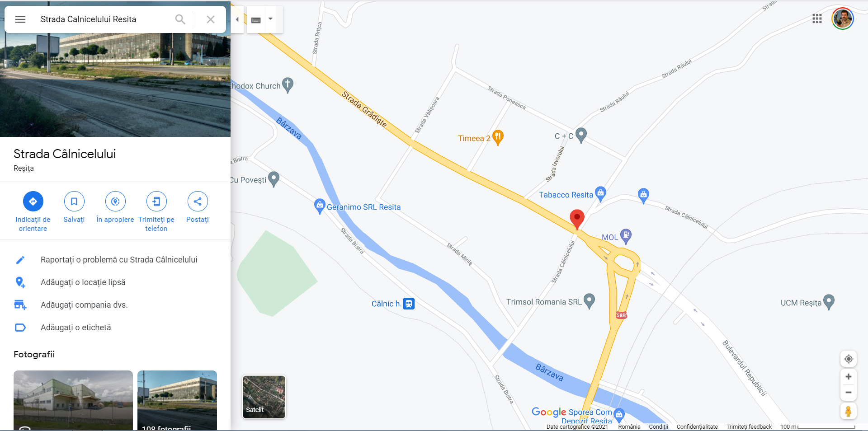Expand the keyboard input tools dropdown
This screenshot has width=868, height=431.
tap(271, 19)
